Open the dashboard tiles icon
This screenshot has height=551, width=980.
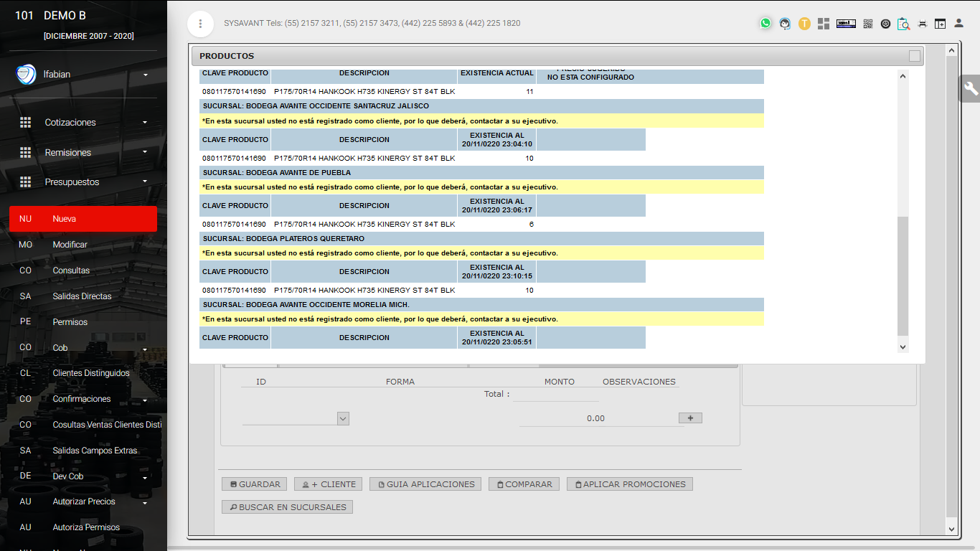[x=824, y=24]
